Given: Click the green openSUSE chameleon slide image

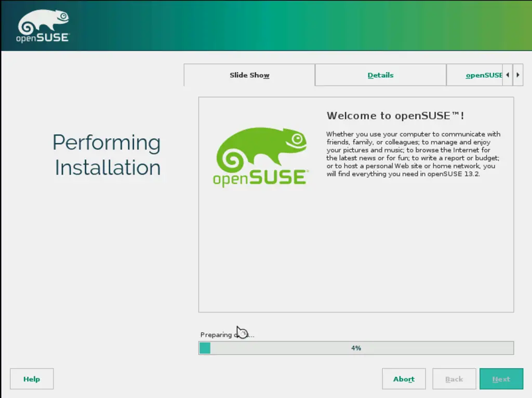Looking at the screenshot, I should [261, 157].
